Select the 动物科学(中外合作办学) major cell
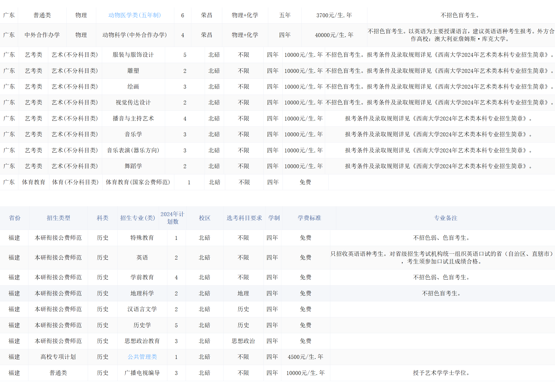 pyautogui.click(x=134, y=35)
